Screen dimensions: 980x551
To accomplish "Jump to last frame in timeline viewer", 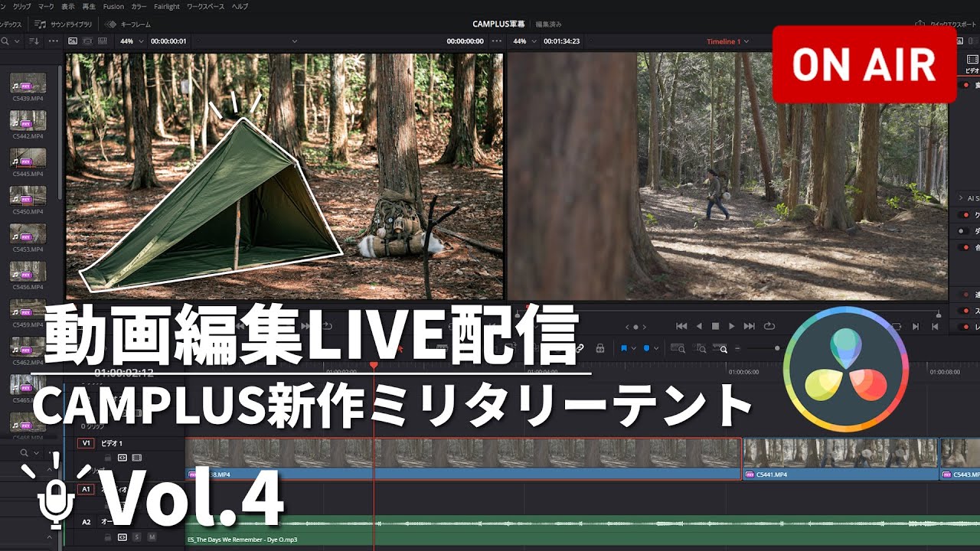I will tap(750, 326).
